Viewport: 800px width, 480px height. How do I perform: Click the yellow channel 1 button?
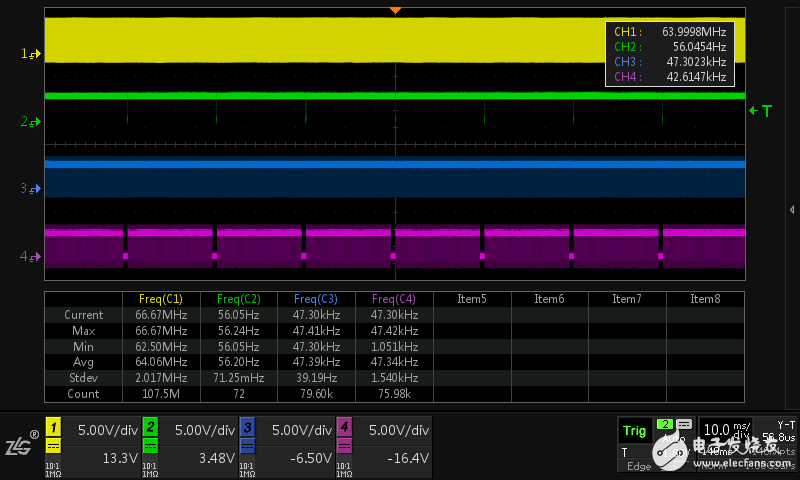[x=53, y=427]
